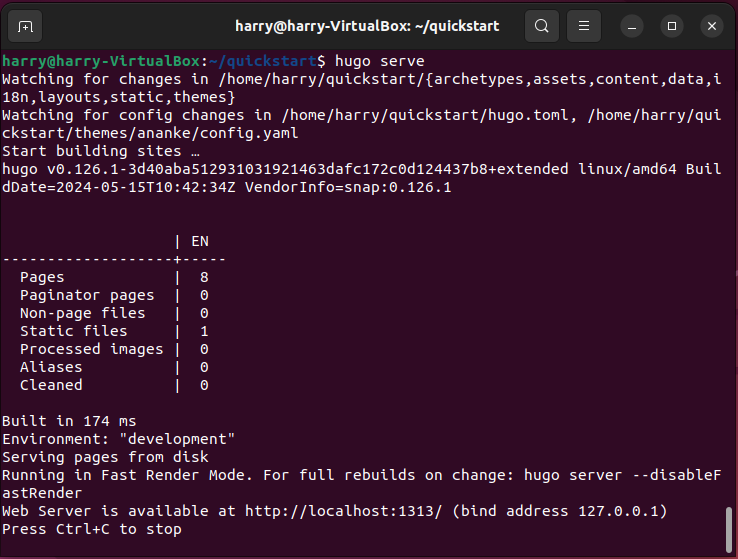Click the window title harry@harry-VirtualBox: ~/quickstart

pyautogui.click(x=367, y=25)
